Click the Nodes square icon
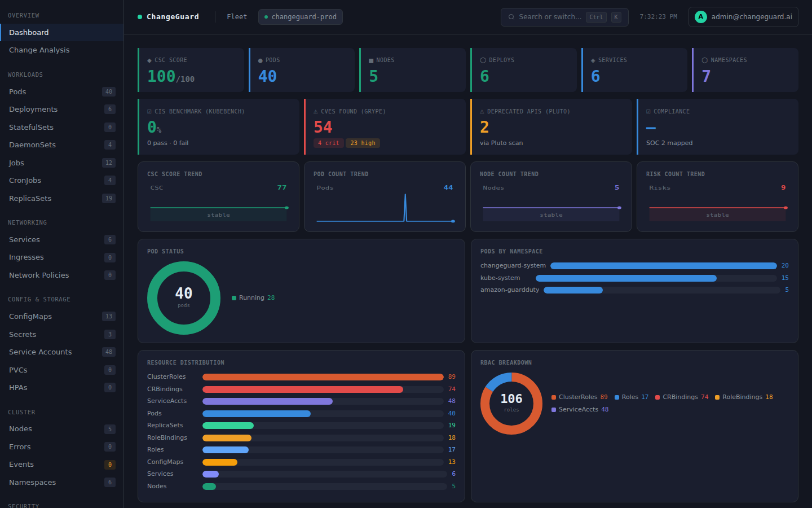The image size is (812, 508). click(371, 60)
